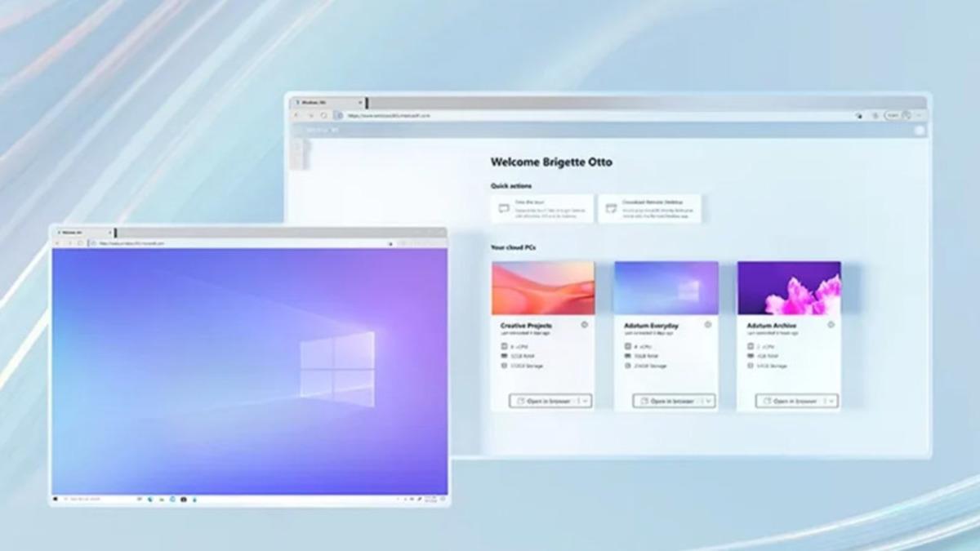980x551 pixels.
Task: Click Open in browser for Adatum Archive
Action: click(789, 401)
